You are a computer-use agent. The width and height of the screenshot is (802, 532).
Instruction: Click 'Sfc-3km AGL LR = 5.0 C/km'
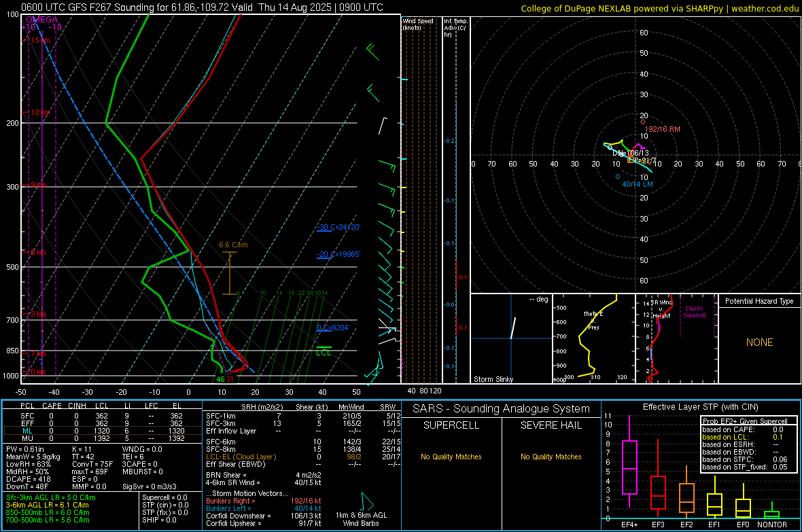(x=51, y=497)
